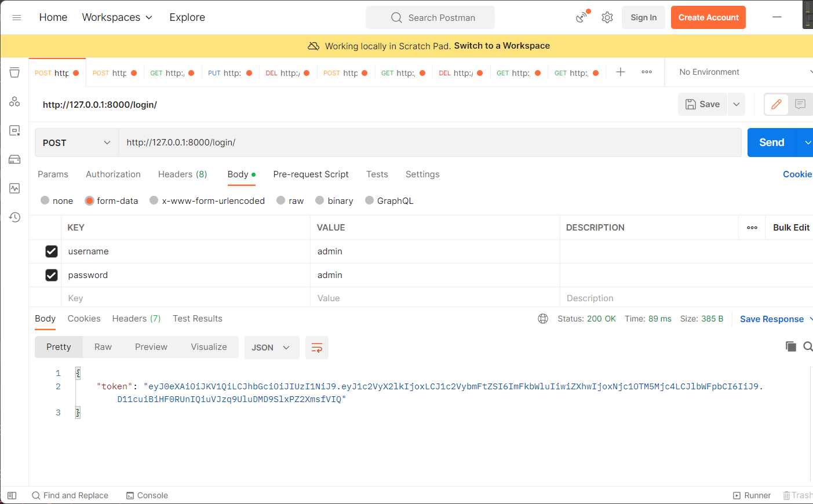Open the APIs sidebar icon

click(x=14, y=101)
